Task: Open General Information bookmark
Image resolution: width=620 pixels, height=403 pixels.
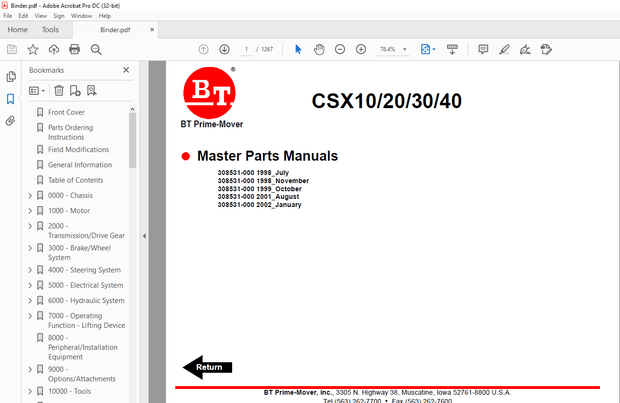Action: [x=80, y=165]
